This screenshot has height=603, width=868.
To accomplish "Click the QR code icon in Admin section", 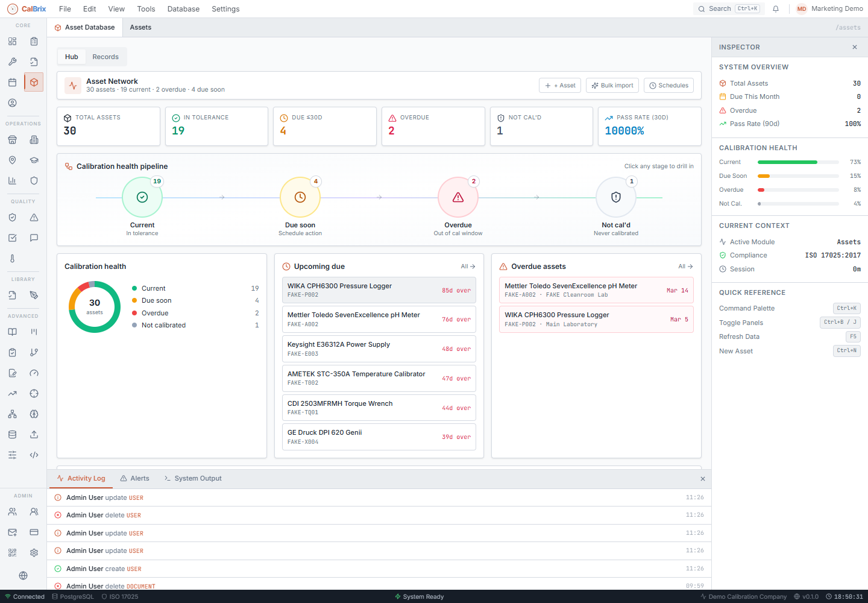I will coord(12,553).
